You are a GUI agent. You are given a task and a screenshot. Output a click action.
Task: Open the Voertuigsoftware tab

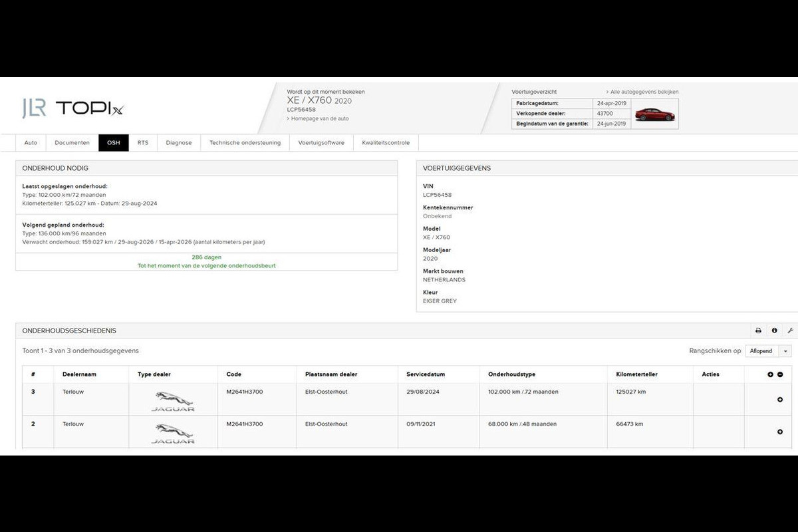tap(321, 143)
